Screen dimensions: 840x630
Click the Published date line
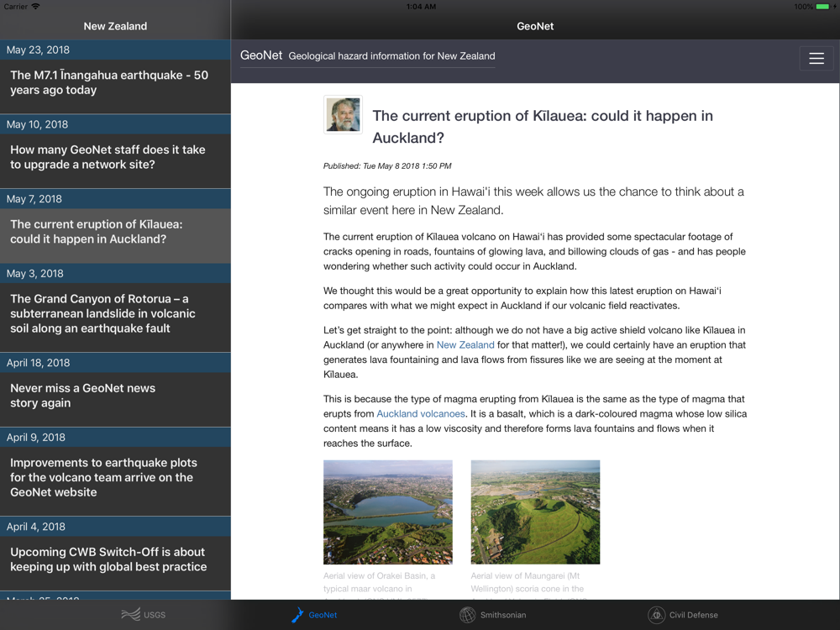click(387, 166)
